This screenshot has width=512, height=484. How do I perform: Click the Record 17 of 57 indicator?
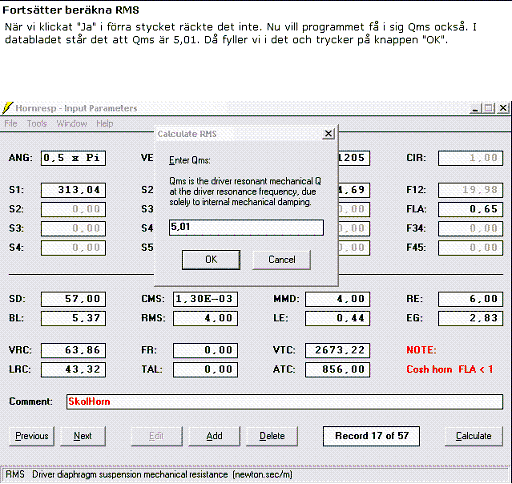click(371, 436)
